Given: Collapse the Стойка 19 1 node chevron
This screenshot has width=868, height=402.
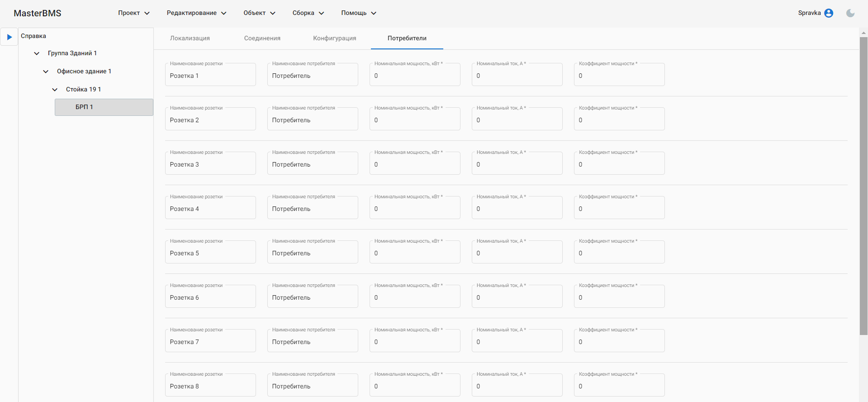Looking at the screenshot, I should click(x=55, y=90).
